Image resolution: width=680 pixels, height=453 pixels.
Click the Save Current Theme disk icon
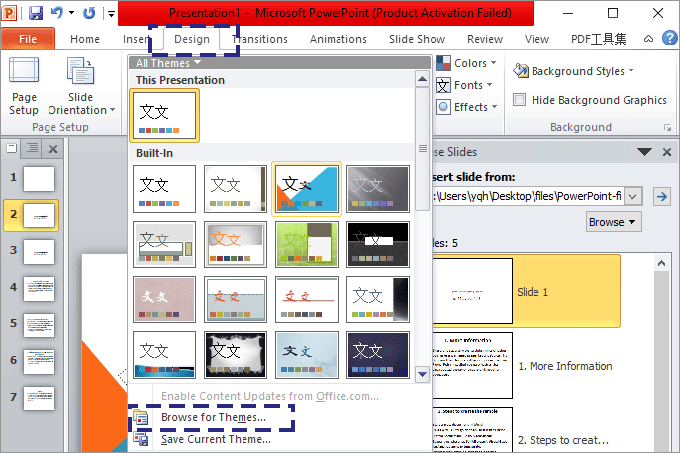(141, 439)
